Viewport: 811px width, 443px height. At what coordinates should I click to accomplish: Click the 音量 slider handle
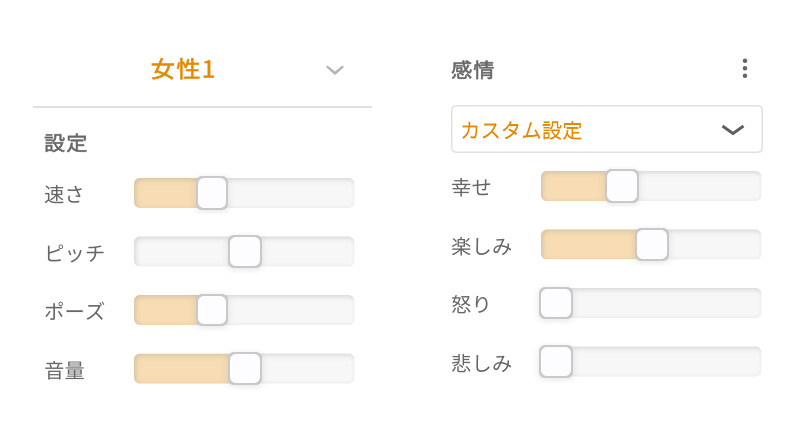245,368
